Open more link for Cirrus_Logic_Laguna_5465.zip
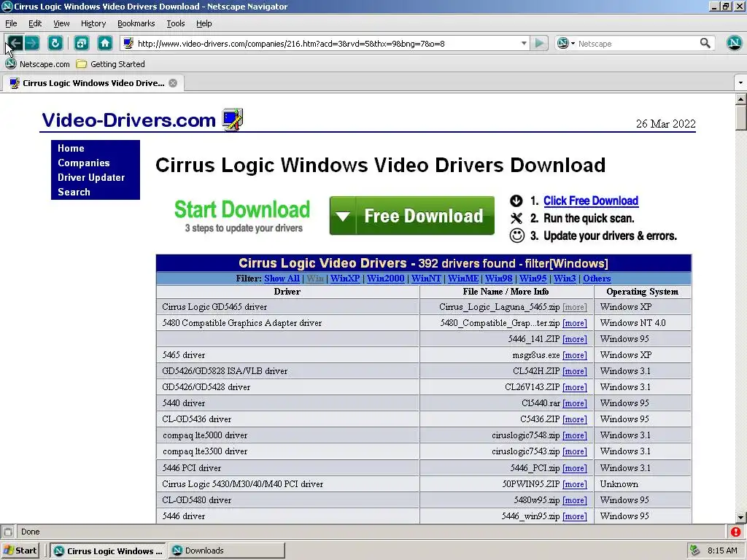 pos(575,307)
